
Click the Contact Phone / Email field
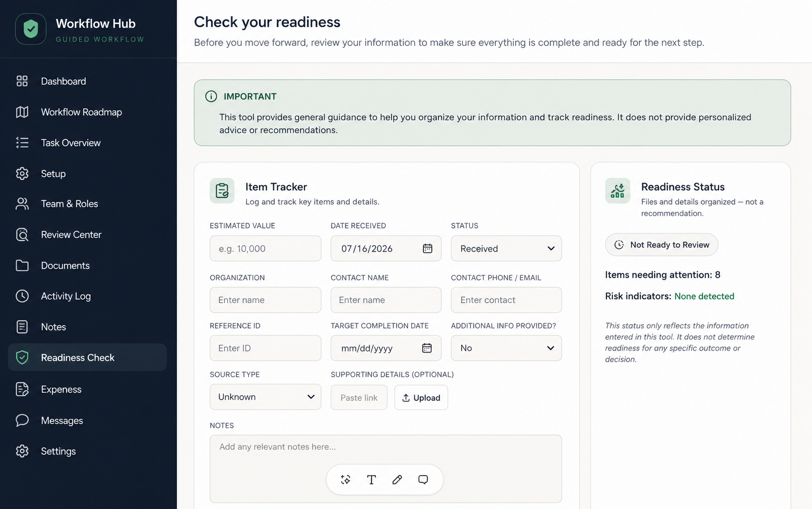coord(506,300)
